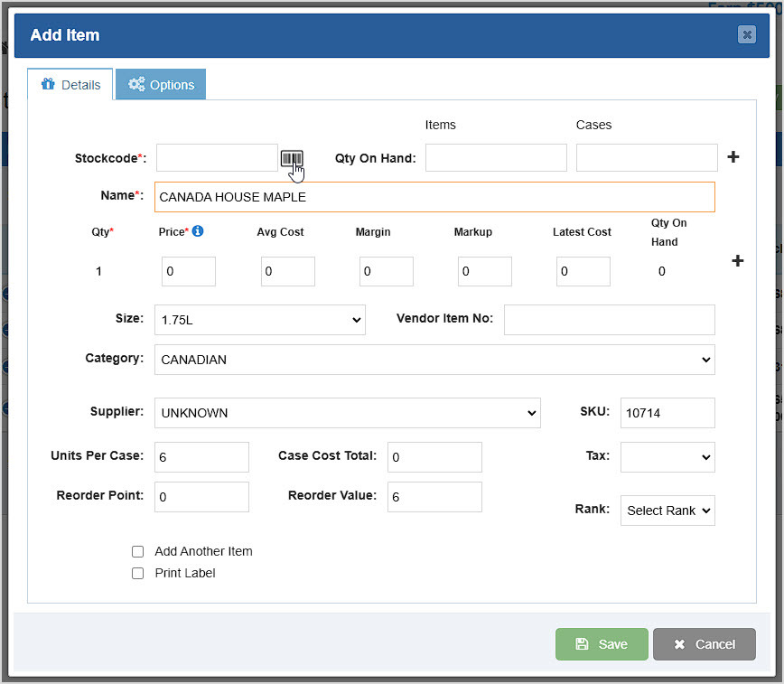Click the plus icon beside Qty On Hand column
Screen dimensions: 784x684
[x=737, y=260]
